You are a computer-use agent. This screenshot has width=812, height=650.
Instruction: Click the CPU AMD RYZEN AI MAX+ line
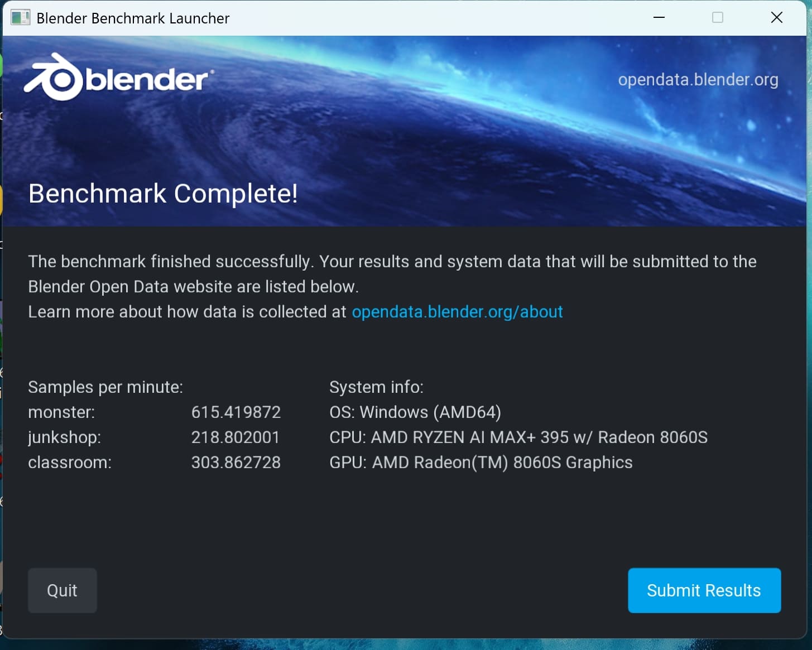pos(518,437)
